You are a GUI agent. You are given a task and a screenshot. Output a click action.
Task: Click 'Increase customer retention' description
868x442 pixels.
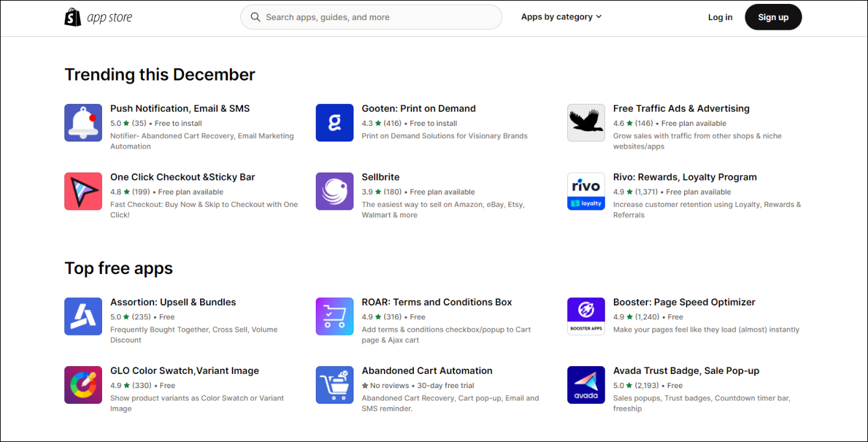click(707, 210)
